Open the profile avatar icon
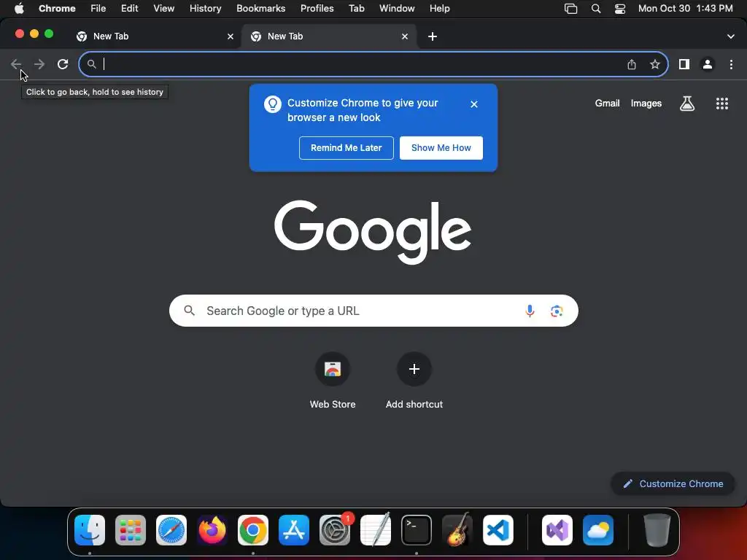 coord(708,64)
